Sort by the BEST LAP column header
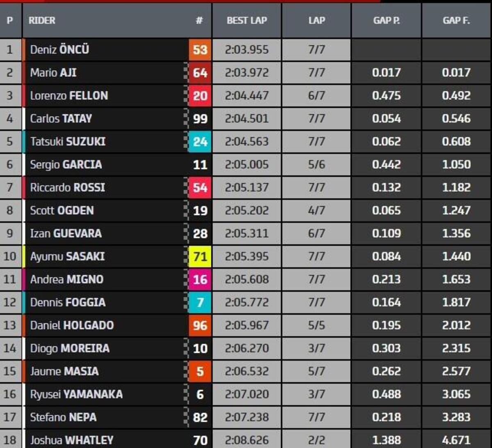Viewport: 492px width, 448px height. [x=246, y=21]
